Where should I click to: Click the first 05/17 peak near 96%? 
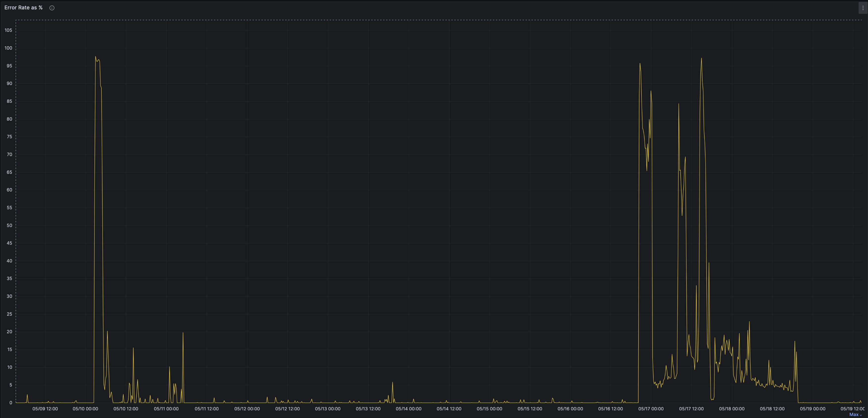640,63
